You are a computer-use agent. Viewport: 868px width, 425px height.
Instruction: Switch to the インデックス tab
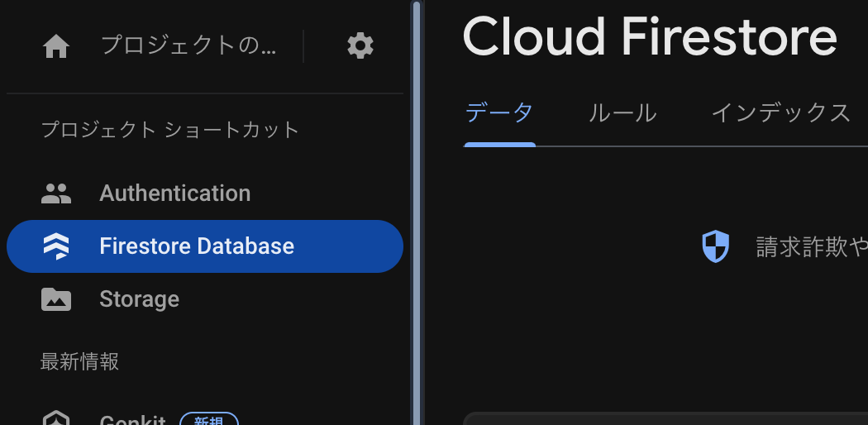tap(780, 113)
